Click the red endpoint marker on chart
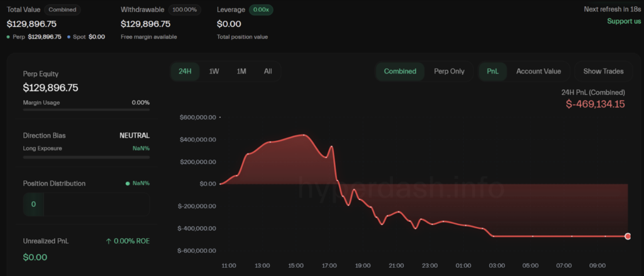 coord(628,236)
